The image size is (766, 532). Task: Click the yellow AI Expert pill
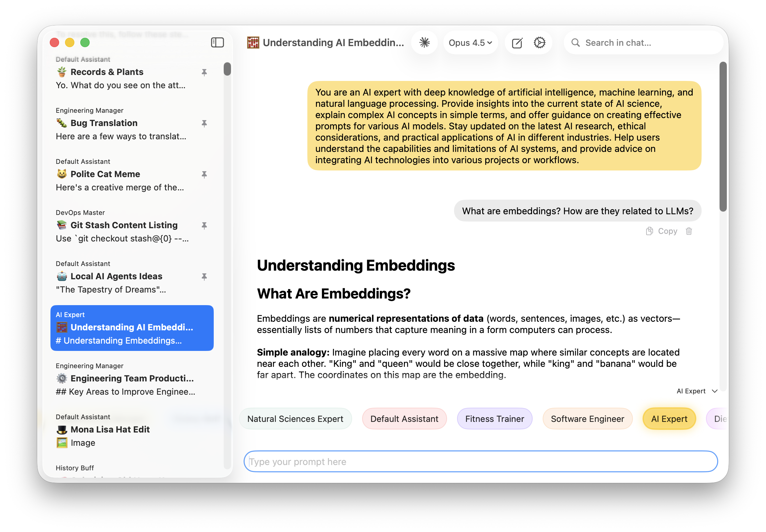click(669, 419)
